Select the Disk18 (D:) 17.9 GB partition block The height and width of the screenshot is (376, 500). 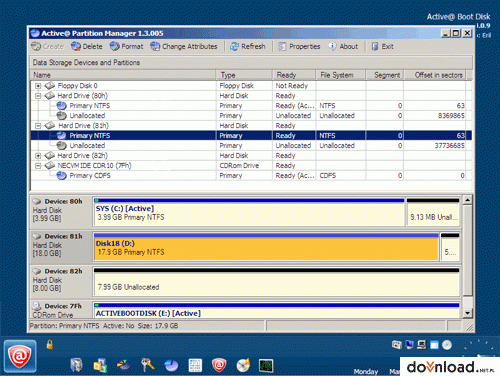266,247
